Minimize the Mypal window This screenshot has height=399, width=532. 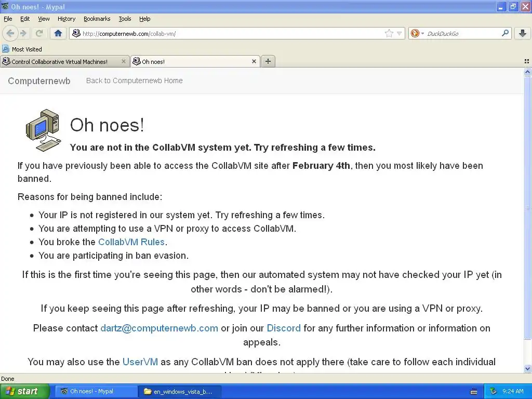pyautogui.click(x=501, y=6)
